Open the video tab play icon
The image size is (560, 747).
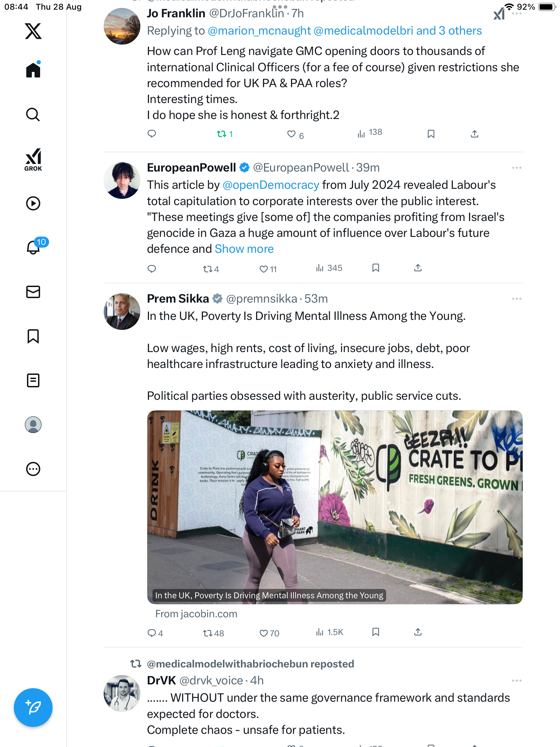pos(33,203)
